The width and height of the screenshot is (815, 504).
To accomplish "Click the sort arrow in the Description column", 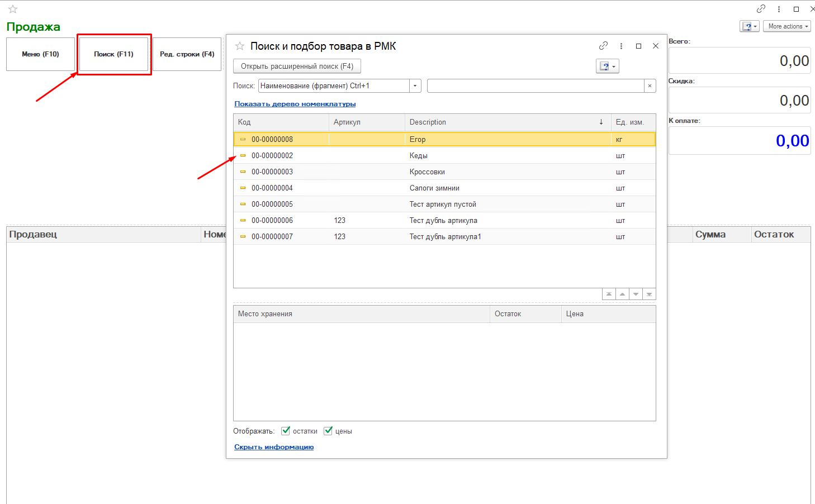I will (x=601, y=122).
